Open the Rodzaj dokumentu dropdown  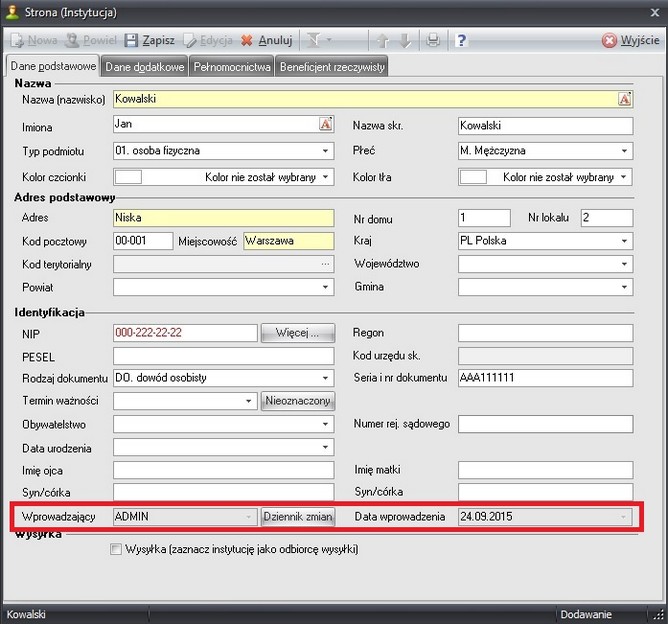[326, 378]
